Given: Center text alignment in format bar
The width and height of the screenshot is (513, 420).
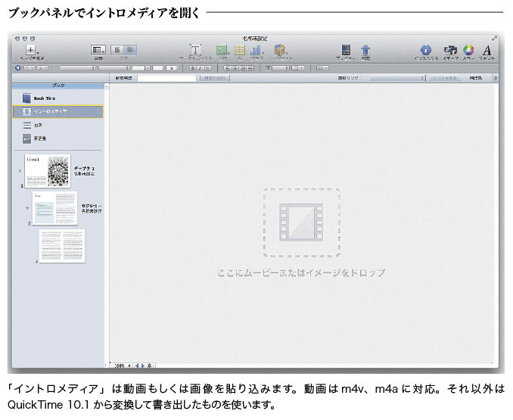Looking at the screenshot, I should pyautogui.click(x=235, y=68).
